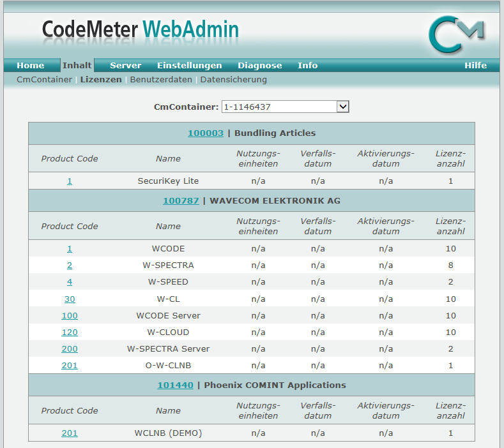This screenshot has width=504, height=448.
Task: Click the WCLNB (DEMO) name text
Action: click(x=168, y=433)
